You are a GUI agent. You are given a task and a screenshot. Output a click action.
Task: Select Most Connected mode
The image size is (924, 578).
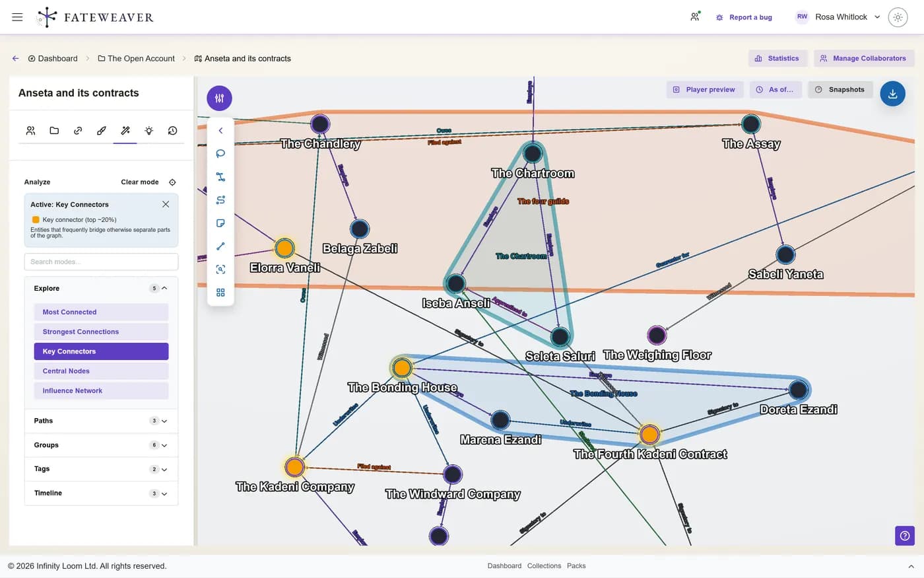coord(101,312)
